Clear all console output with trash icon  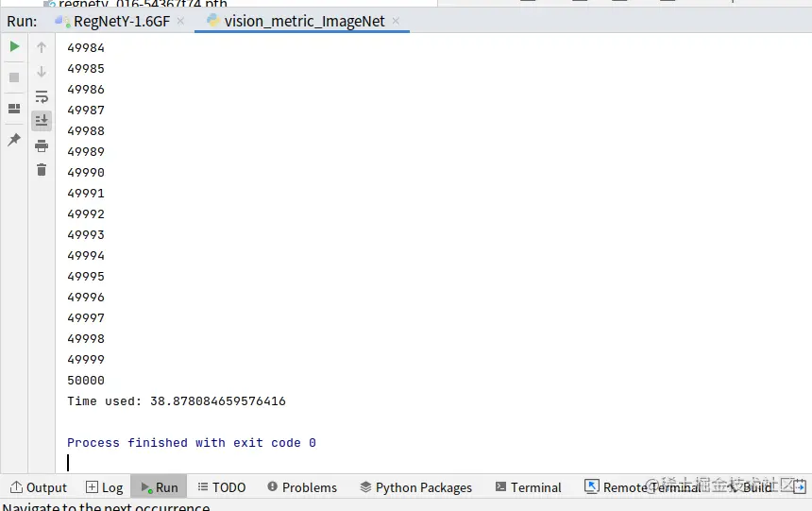point(42,169)
